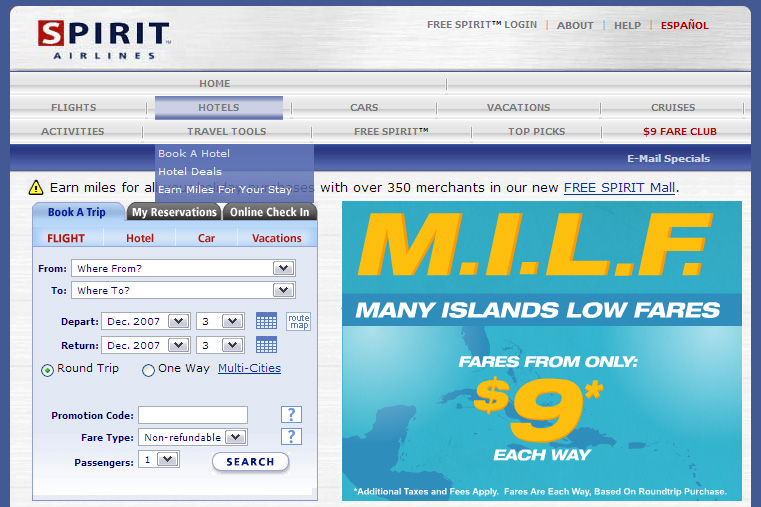Open the ACTIVITIES menu
Viewport: 761px width, 507px height.
tap(72, 131)
